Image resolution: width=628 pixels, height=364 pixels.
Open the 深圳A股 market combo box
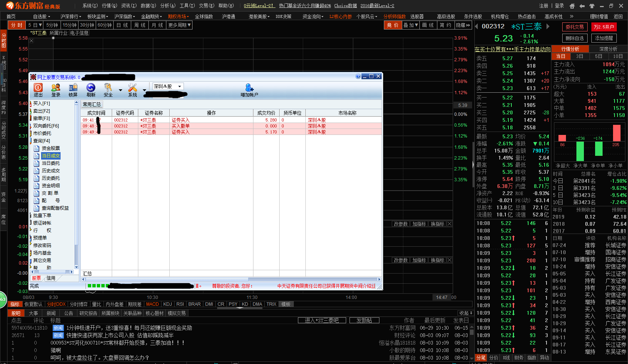[168, 86]
